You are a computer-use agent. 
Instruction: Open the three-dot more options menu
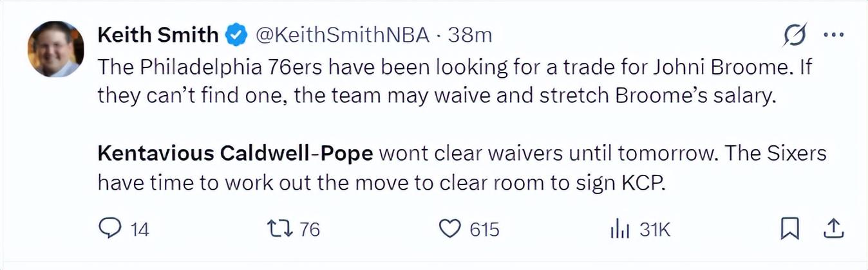click(834, 36)
